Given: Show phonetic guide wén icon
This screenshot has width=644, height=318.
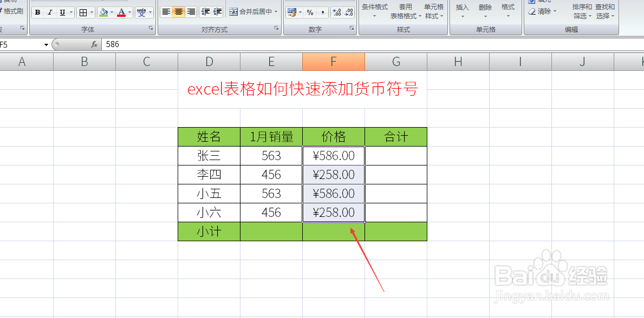Looking at the screenshot, I should pyautogui.click(x=141, y=12).
